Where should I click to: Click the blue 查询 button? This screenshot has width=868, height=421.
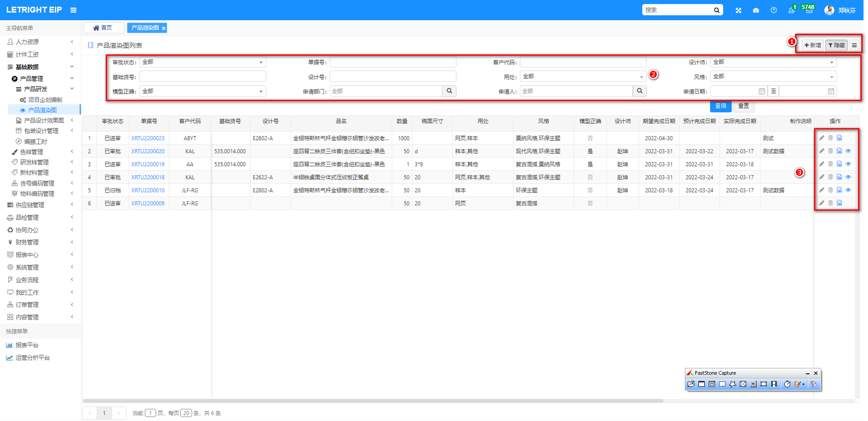pos(720,106)
